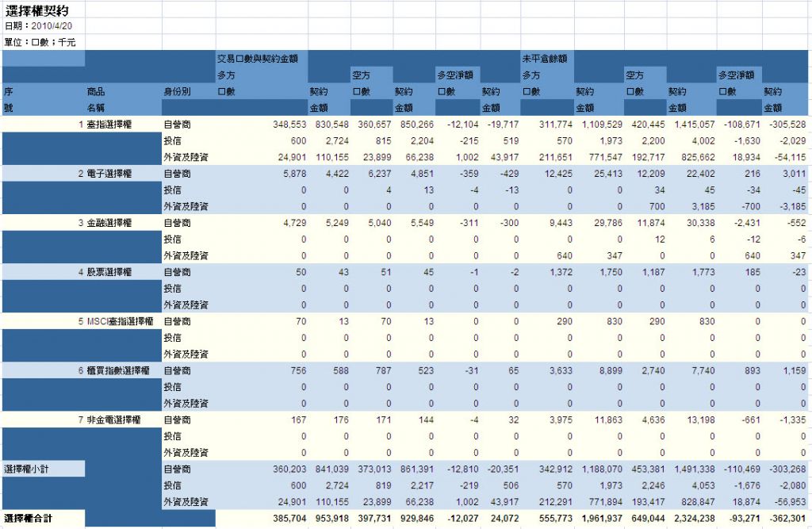Viewport: 812px width, 529px height.
Task: Select the cell with value 211,651
Action: pyautogui.click(x=556, y=157)
